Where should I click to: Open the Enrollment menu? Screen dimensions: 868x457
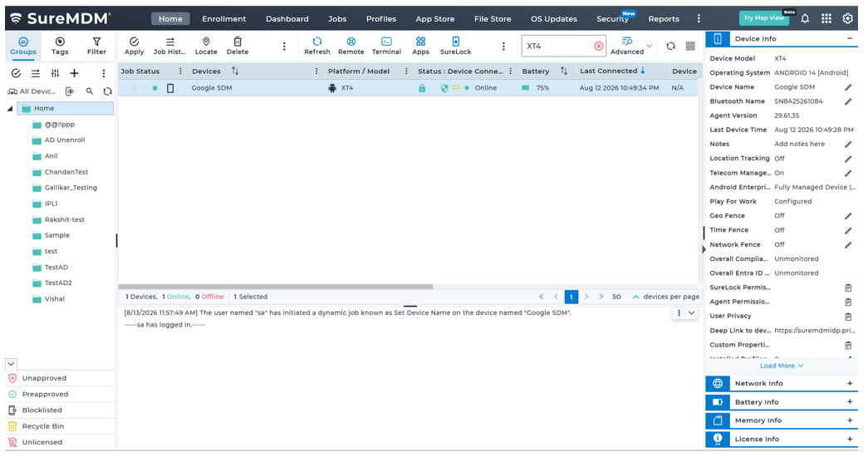coord(223,19)
